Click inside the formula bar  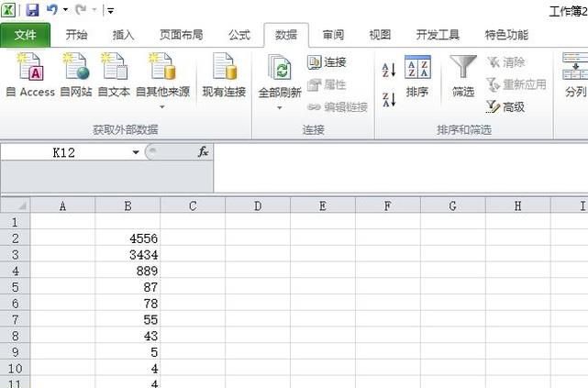pos(401,168)
